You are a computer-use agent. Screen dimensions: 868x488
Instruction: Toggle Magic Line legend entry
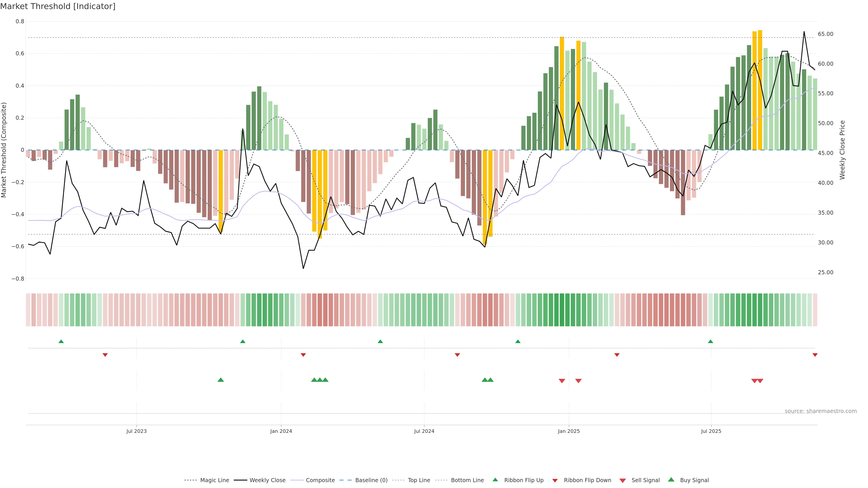pyautogui.click(x=214, y=480)
